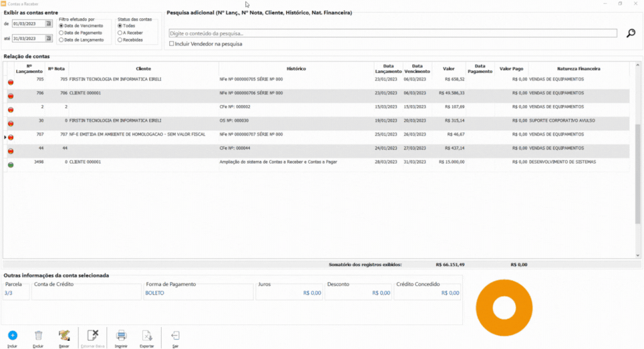Click the Imprimir printer icon
Viewport: 644px width, 349px height.
tap(121, 335)
